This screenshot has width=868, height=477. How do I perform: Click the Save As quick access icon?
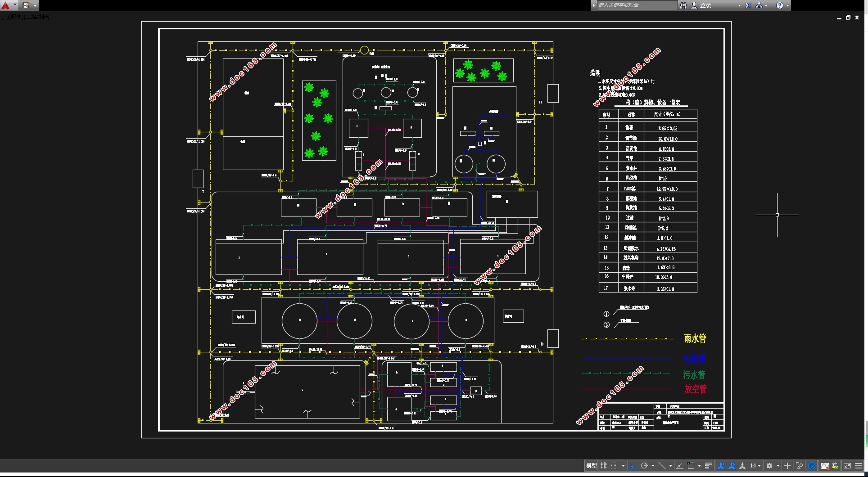coord(26,5)
